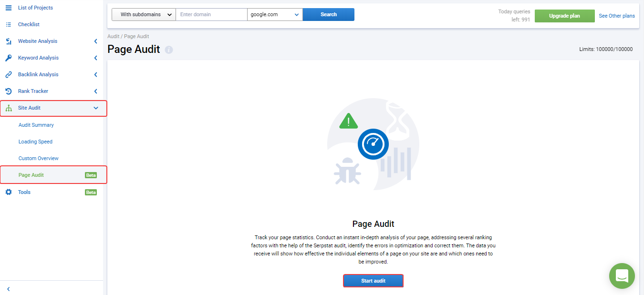Click the Rank Tracker clock icon
Image resolution: width=644 pixels, height=295 pixels.
click(x=8, y=91)
